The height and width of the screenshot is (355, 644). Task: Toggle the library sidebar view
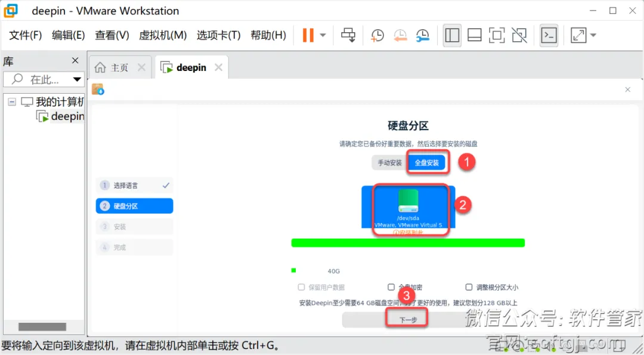[452, 35]
